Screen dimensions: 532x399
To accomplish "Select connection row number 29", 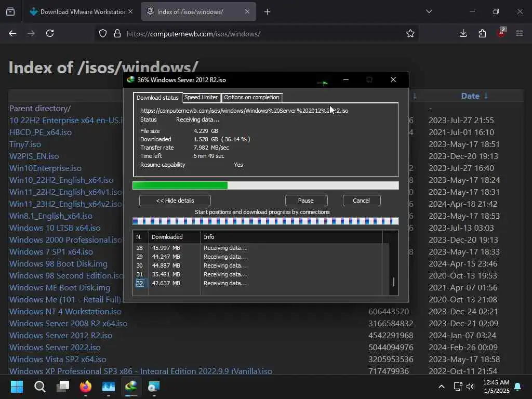I will click(x=258, y=257).
